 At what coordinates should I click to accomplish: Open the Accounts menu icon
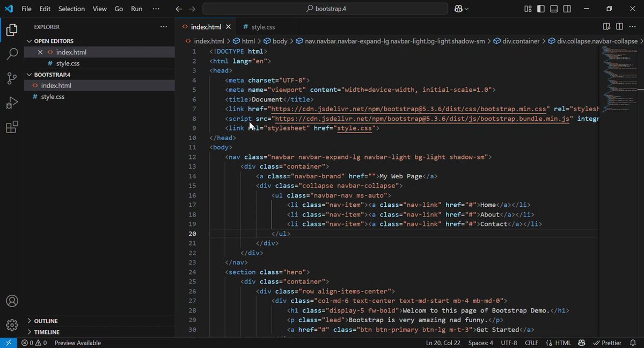click(x=12, y=301)
